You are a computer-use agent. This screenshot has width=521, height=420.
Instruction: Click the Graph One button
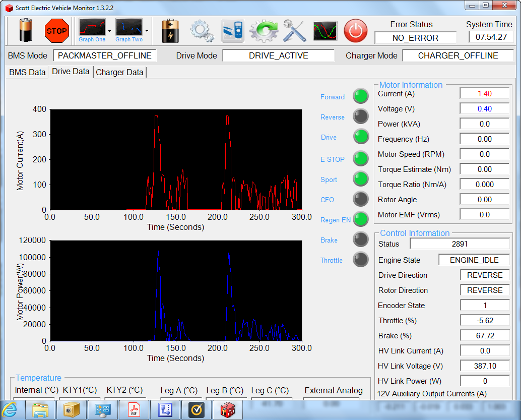(x=92, y=30)
